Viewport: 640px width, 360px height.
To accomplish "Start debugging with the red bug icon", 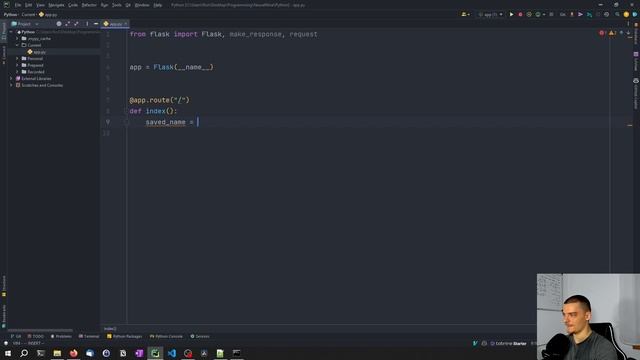I will [x=520, y=14].
